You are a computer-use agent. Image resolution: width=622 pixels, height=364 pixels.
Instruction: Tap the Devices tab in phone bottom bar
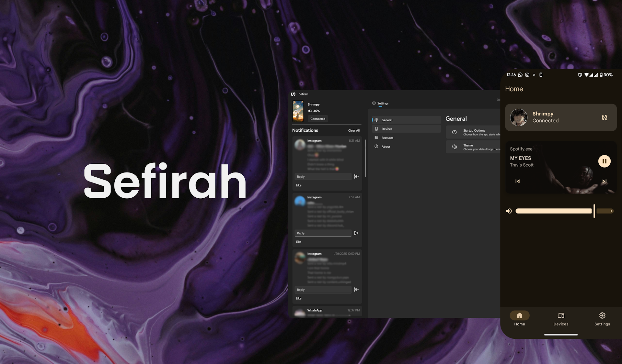point(561,319)
